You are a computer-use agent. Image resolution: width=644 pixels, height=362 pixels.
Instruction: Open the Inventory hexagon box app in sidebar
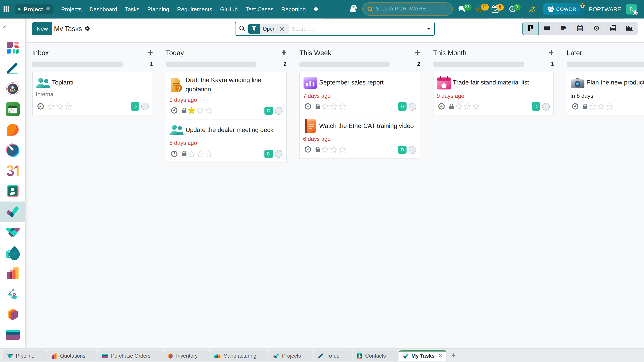pos(12,314)
